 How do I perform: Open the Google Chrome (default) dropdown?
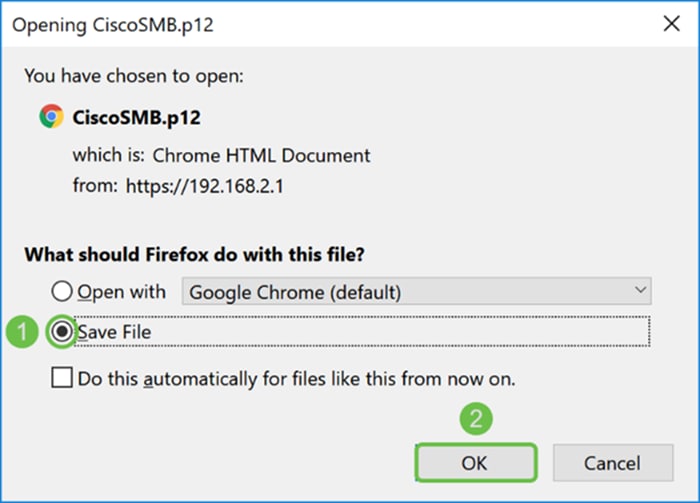coord(416,291)
